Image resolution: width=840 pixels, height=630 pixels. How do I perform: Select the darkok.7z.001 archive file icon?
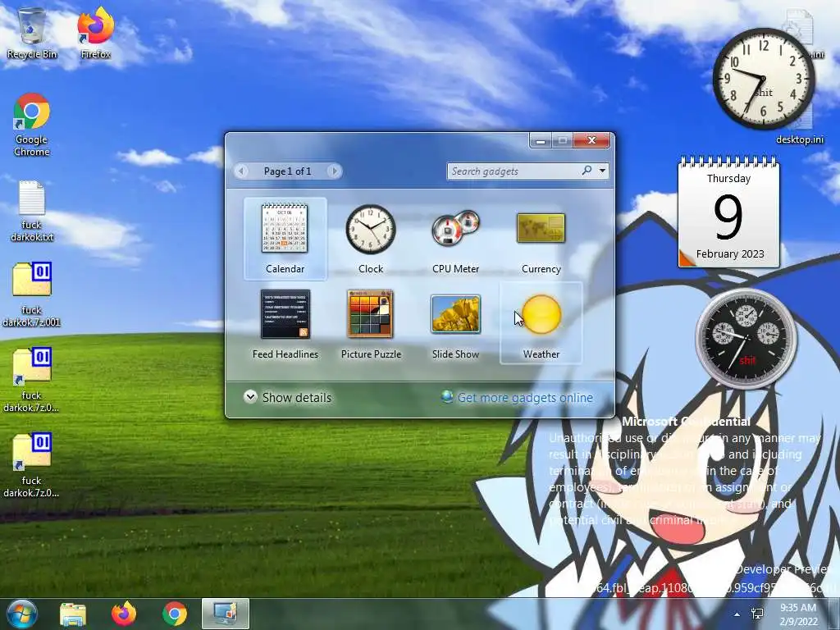coord(32,295)
